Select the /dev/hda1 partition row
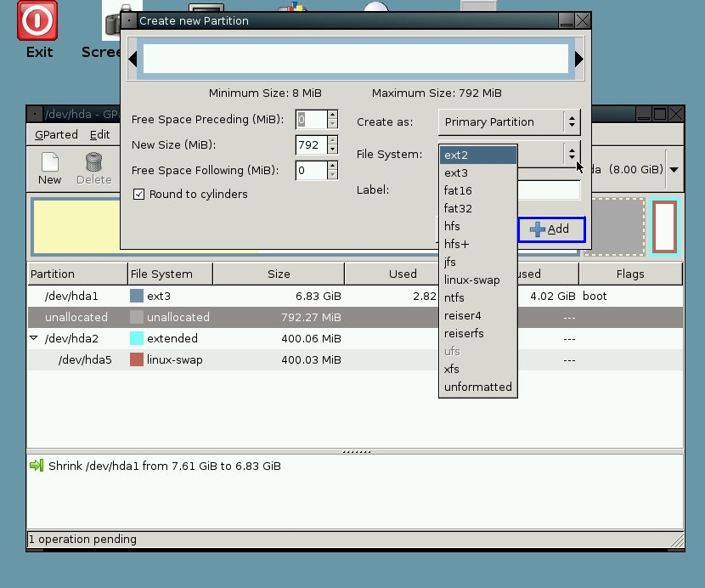Image resolution: width=705 pixels, height=588 pixels. (355, 296)
